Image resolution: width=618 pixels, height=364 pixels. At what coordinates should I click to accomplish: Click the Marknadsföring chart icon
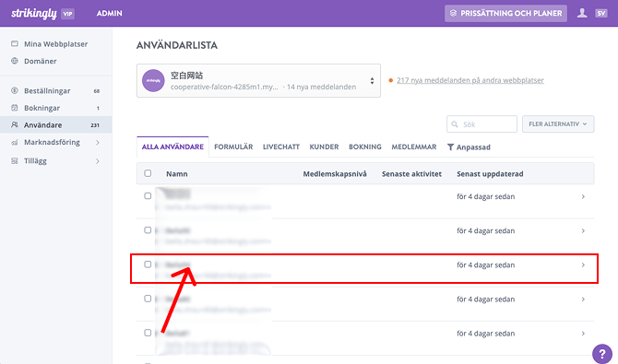(15, 142)
